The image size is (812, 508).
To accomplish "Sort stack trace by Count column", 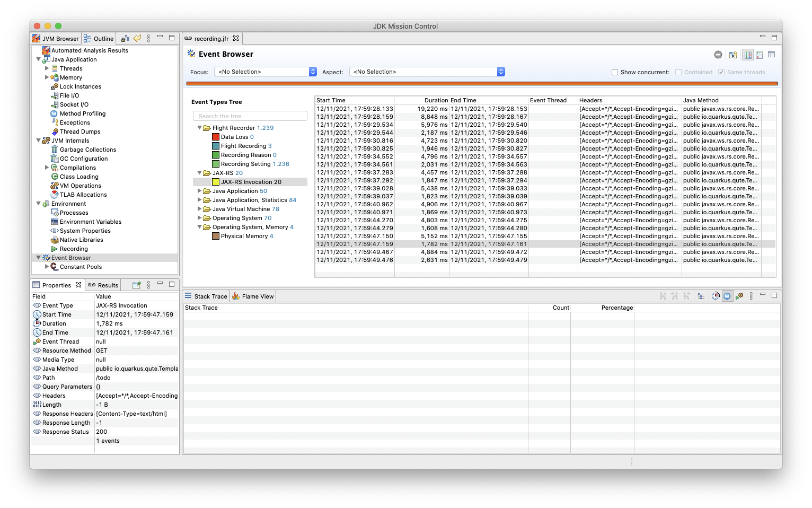I will [x=549, y=308].
